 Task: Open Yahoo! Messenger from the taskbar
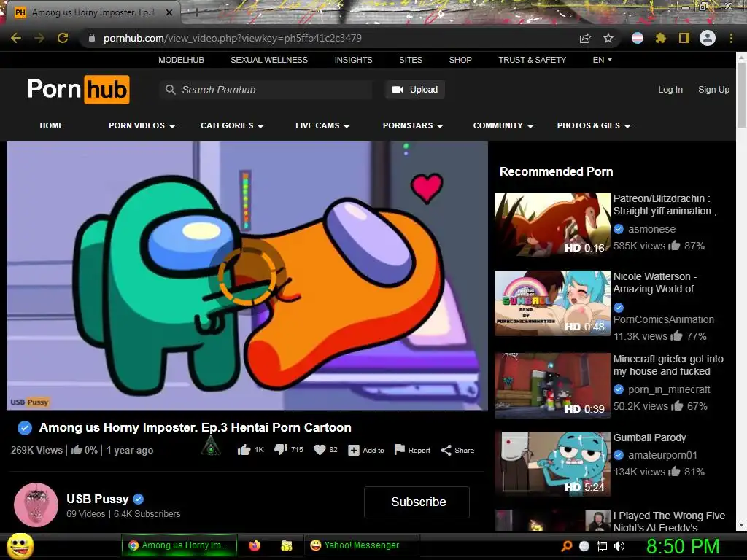(360, 545)
